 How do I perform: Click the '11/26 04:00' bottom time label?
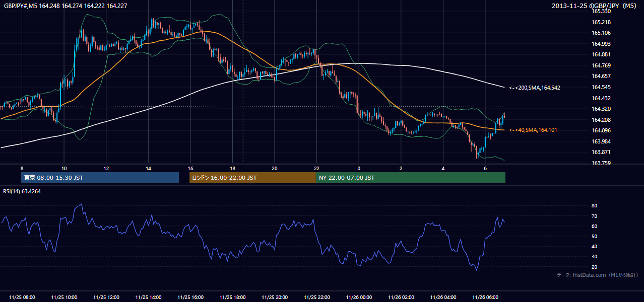(443, 297)
